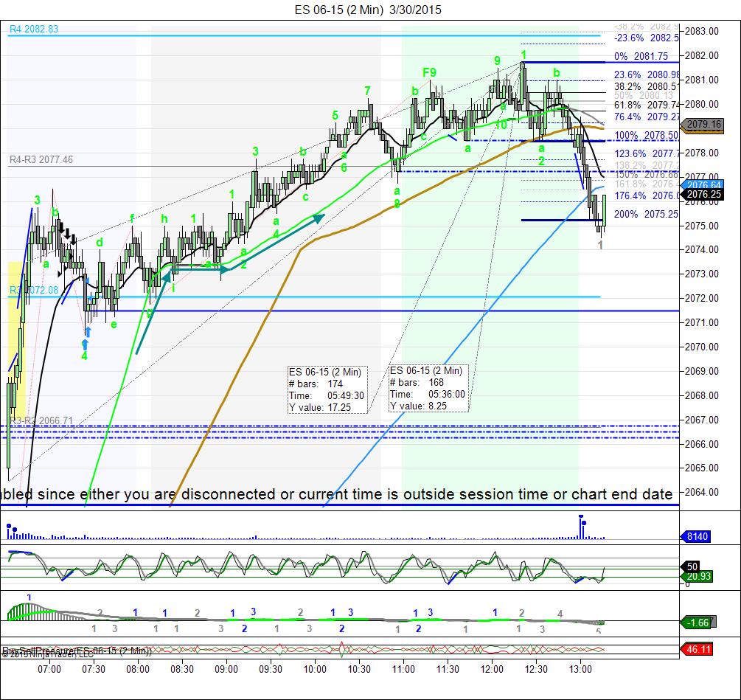Click the green wave label '9' near 12:00
This screenshot has height=700, width=741.
pyautogui.click(x=497, y=60)
